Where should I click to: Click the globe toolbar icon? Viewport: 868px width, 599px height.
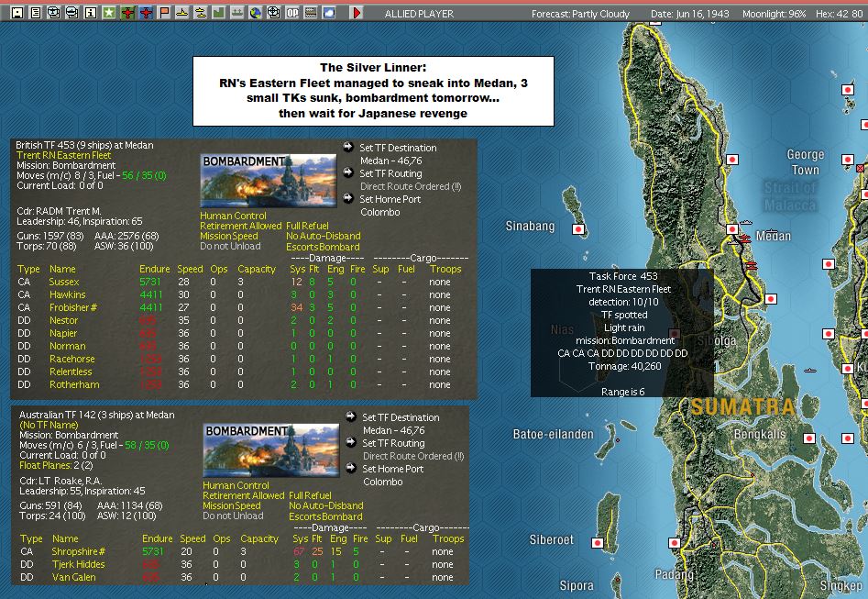click(255, 12)
